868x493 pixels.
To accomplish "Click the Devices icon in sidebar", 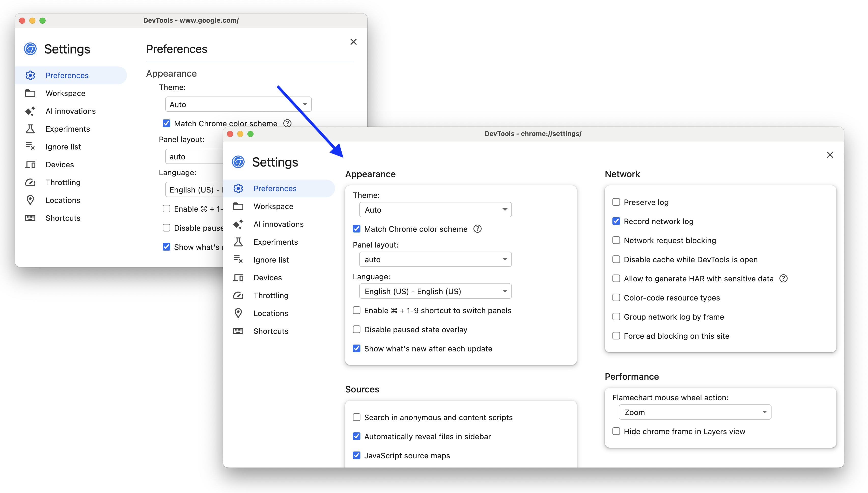I will 239,278.
